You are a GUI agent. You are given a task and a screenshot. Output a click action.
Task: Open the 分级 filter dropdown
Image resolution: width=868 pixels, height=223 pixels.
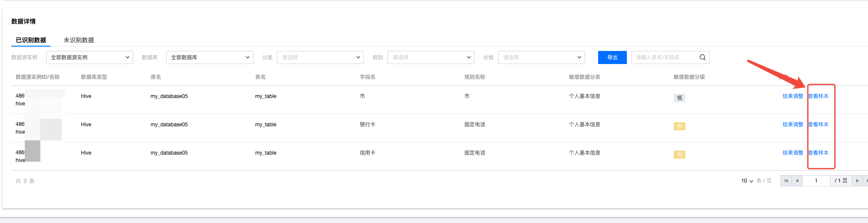pos(542,57)
